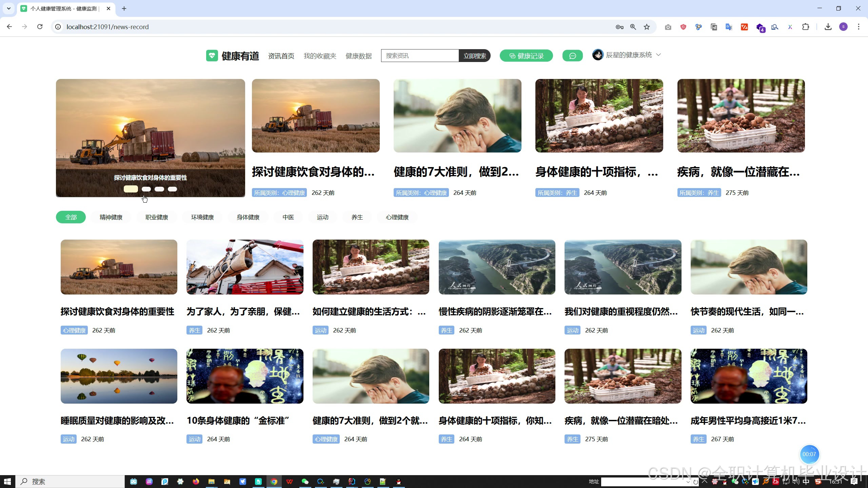
Task: Click the green 健康记录 button
Action: 526,56
